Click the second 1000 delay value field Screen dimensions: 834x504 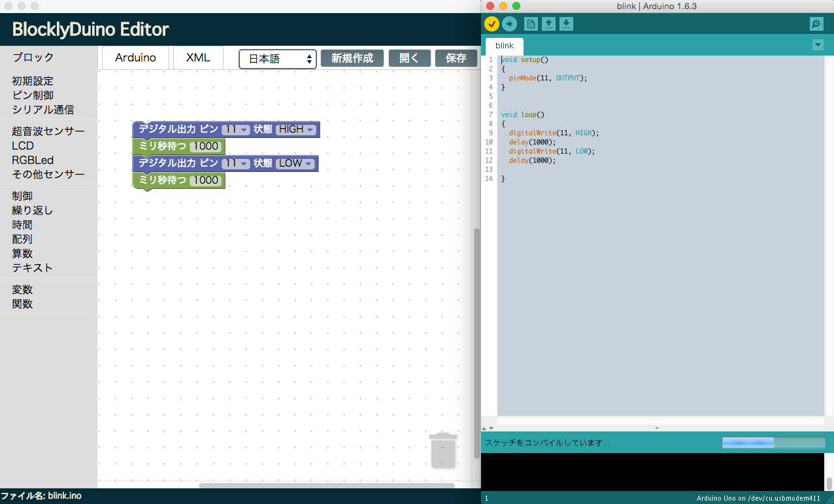[x=206, y=180]
